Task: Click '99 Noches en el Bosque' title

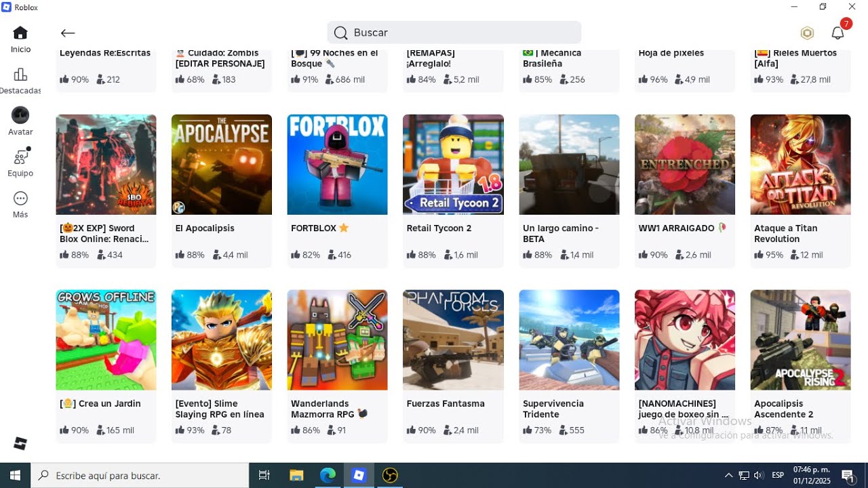Action: click(x=334, y=58)
